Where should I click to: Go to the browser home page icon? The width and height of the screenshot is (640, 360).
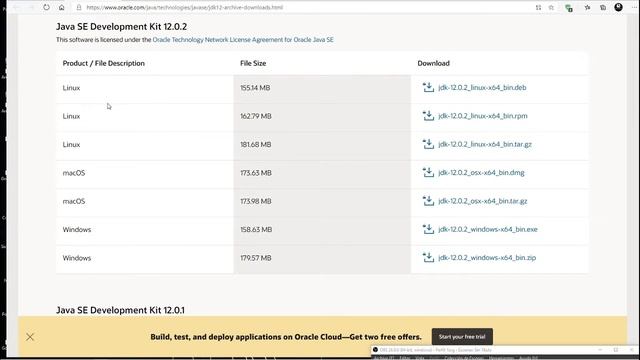pos(62,7)
